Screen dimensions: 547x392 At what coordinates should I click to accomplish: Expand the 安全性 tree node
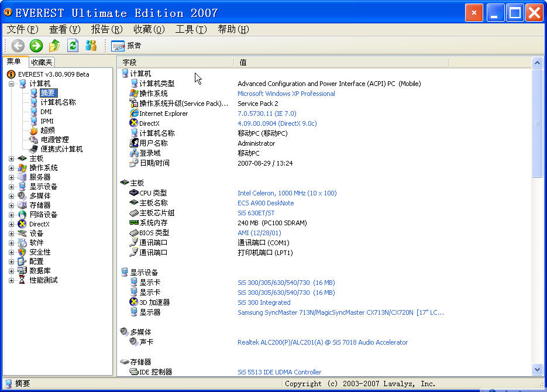click(x=11, y=252)
